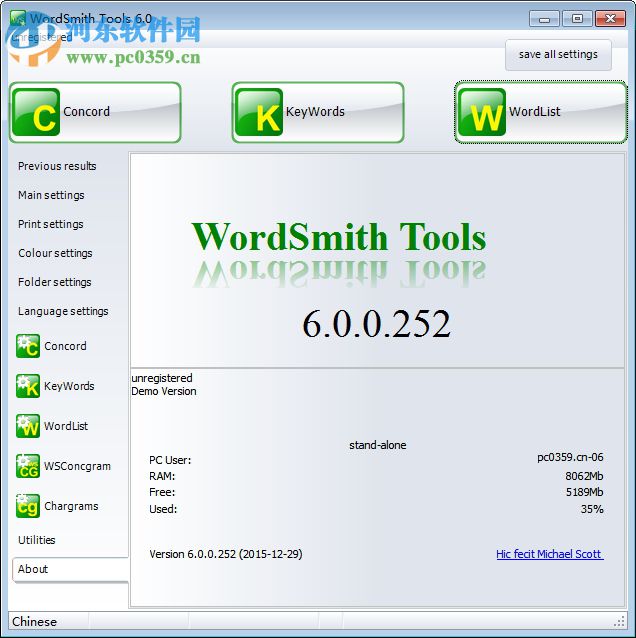
Task: Select the About tab
Action: (70, 569)
